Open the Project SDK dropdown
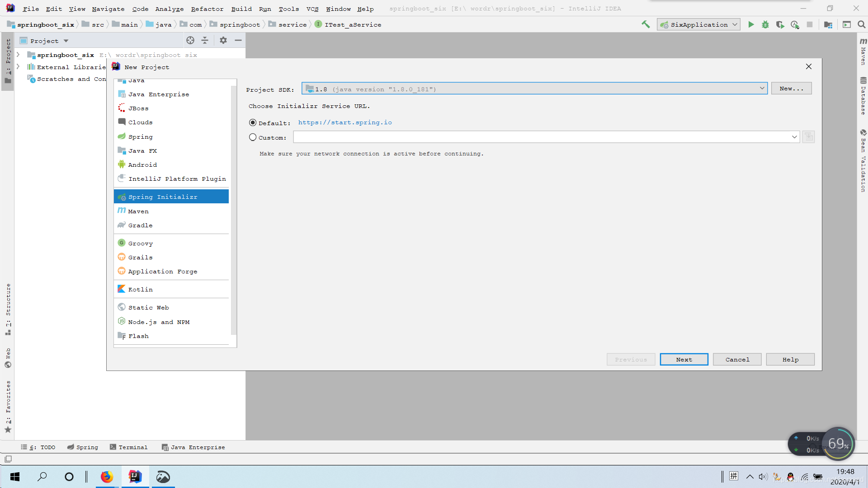 (x=534, y=89)
